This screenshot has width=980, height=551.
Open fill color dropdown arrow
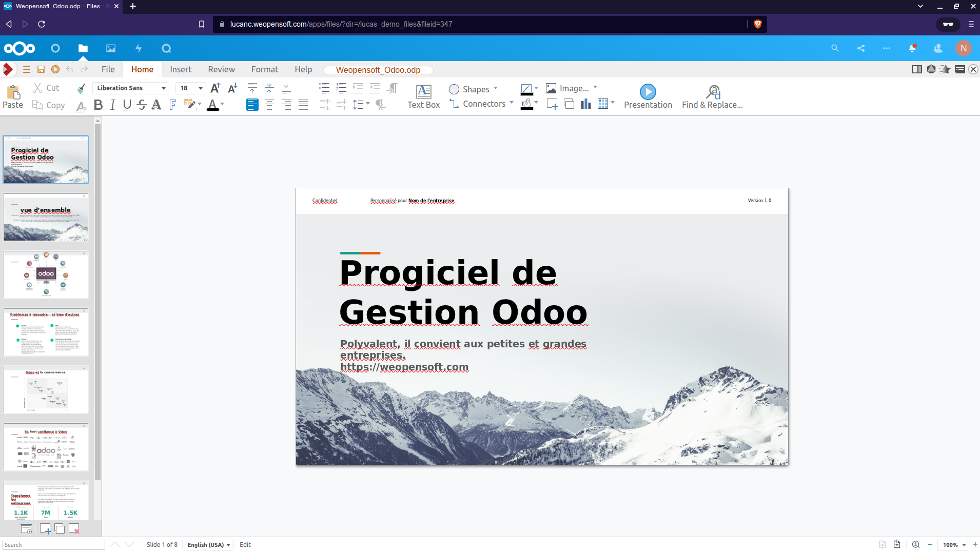tap(536, 103)
